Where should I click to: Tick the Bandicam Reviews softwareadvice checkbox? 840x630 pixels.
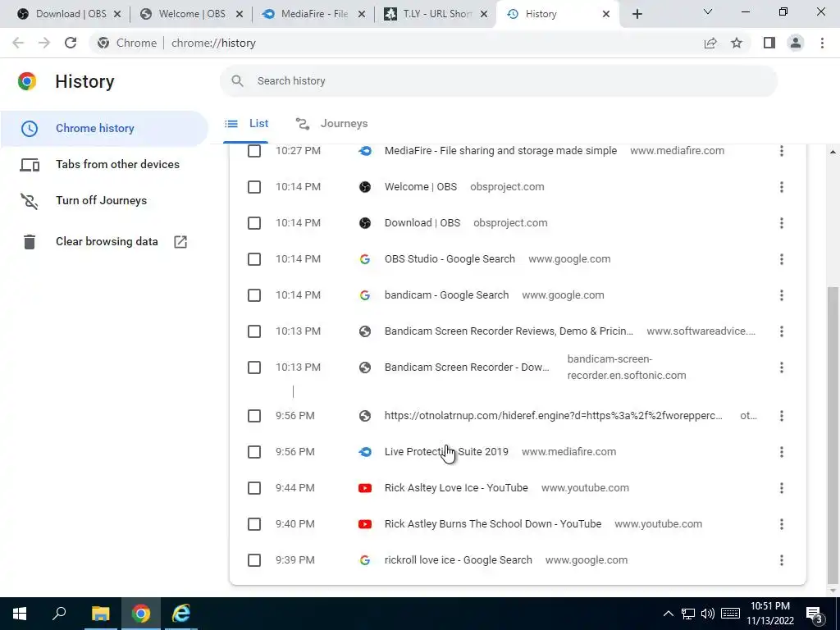(x=254, y=331)
